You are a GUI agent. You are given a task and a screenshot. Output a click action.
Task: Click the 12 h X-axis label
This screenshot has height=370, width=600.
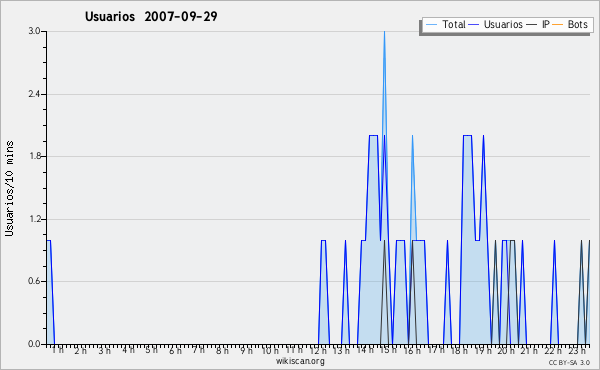click(319, 350)
